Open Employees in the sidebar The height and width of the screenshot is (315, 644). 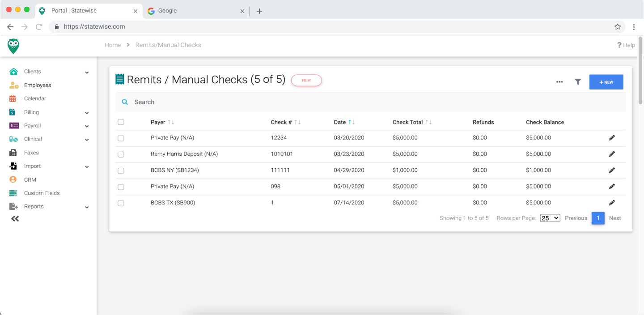38,85
